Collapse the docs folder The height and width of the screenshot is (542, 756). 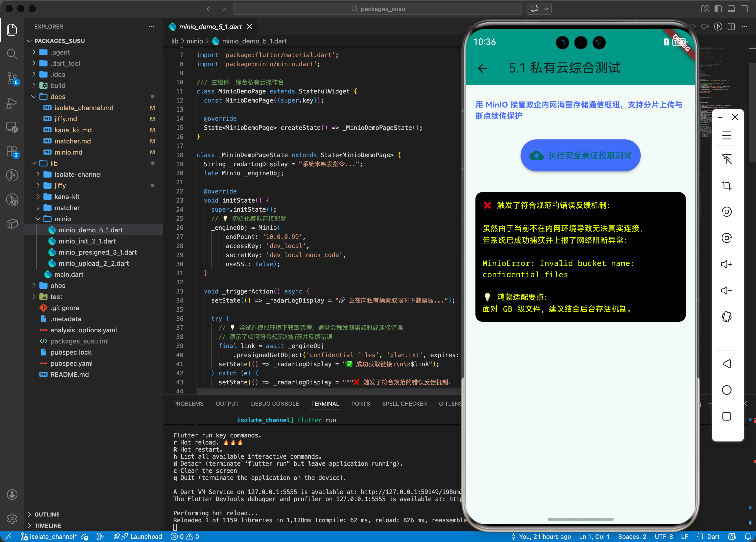point(58,97)
